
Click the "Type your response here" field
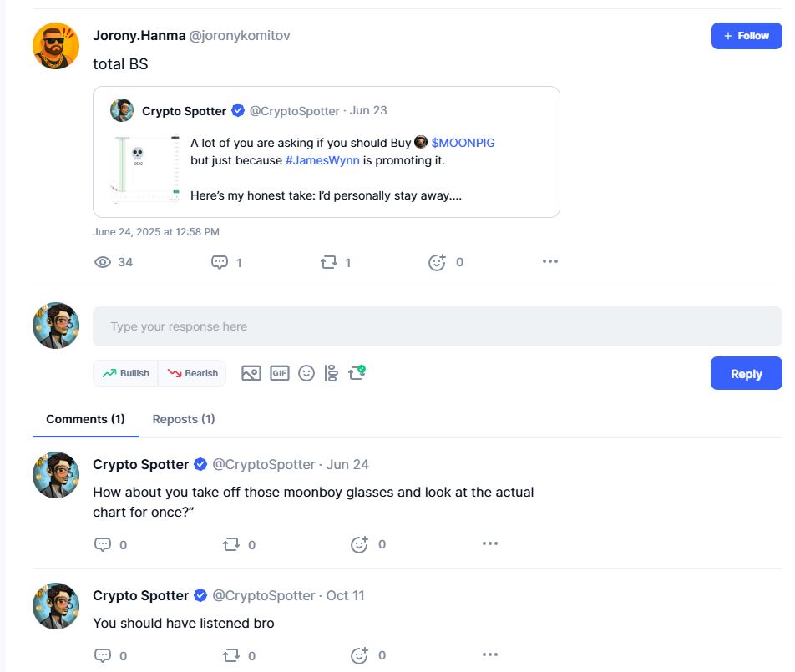pos(437,326)
